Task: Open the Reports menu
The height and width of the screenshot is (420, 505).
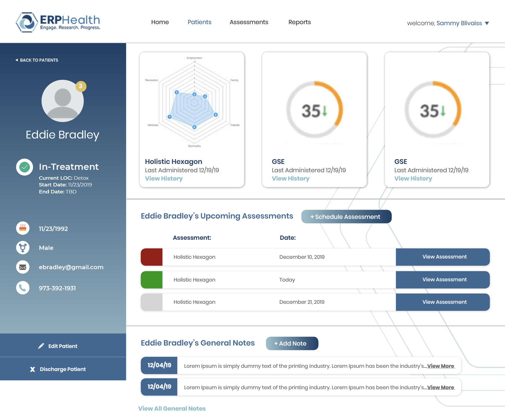Action: [299, 22]
